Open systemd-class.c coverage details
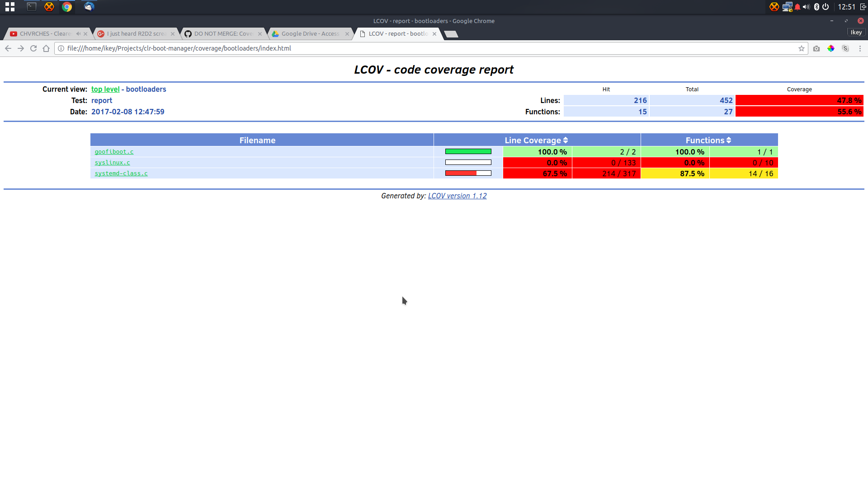The width and height of the screenshot is (868, 488). (121, 174)
